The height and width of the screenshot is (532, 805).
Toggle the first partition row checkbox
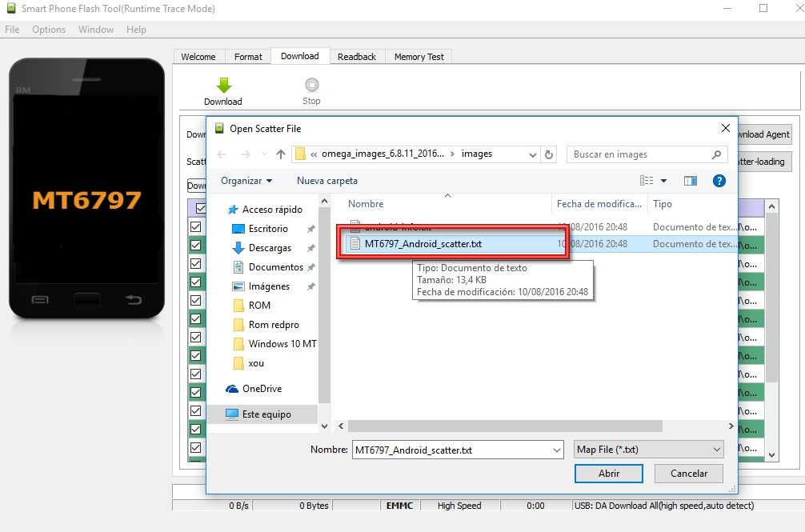click(195, 226)
